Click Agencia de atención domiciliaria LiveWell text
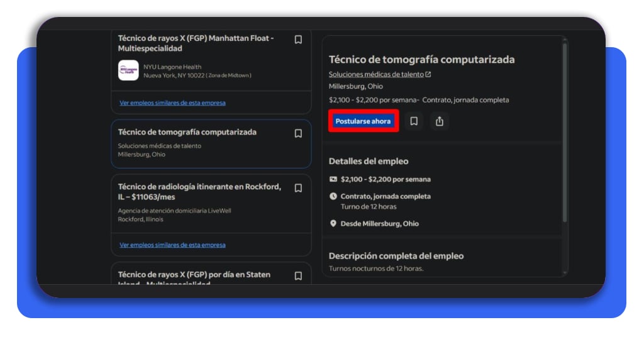 (x=175, y=211)
